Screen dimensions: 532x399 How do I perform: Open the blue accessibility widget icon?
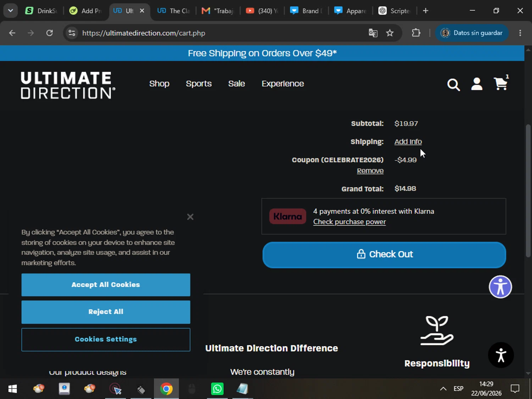pyautogui.click(x=500, y=287)
